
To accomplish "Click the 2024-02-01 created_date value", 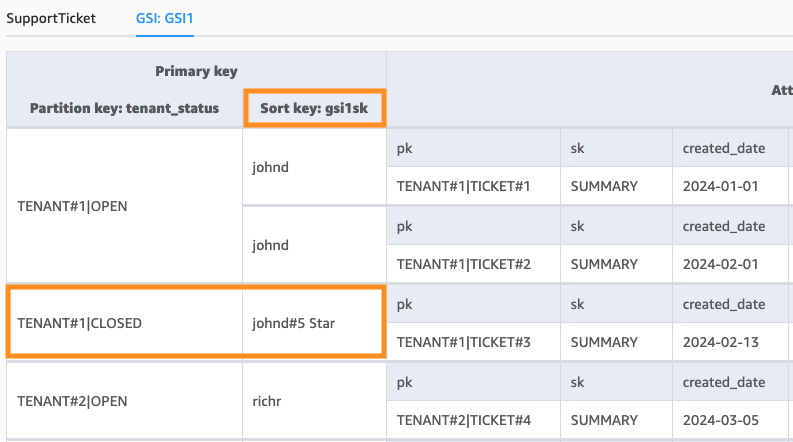I will [721, 264].
